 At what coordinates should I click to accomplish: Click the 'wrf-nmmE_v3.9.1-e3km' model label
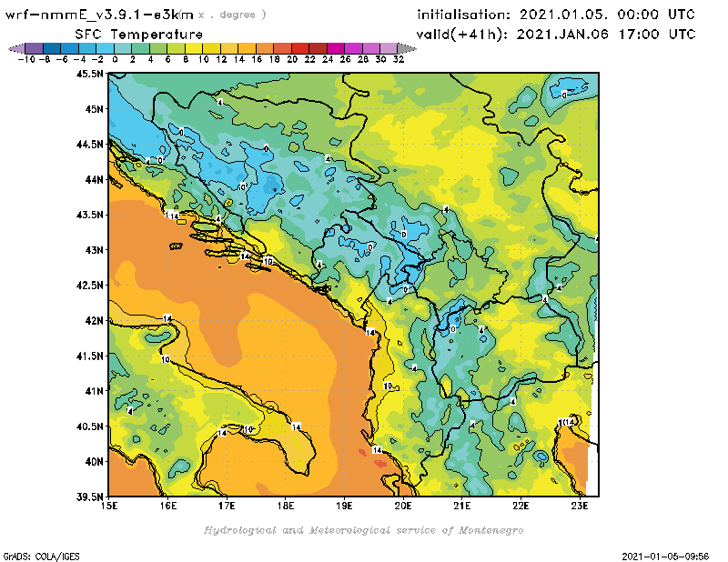coord(99,15)
